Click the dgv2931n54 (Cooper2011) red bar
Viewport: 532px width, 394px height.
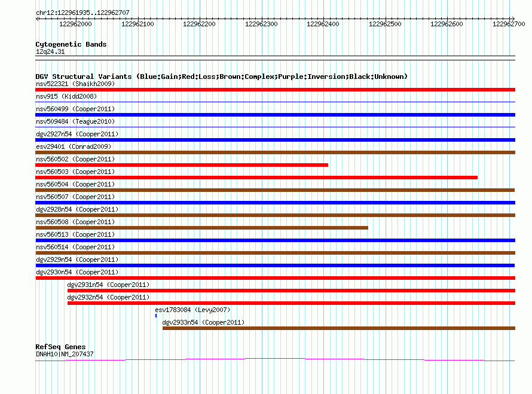point(291,291)
